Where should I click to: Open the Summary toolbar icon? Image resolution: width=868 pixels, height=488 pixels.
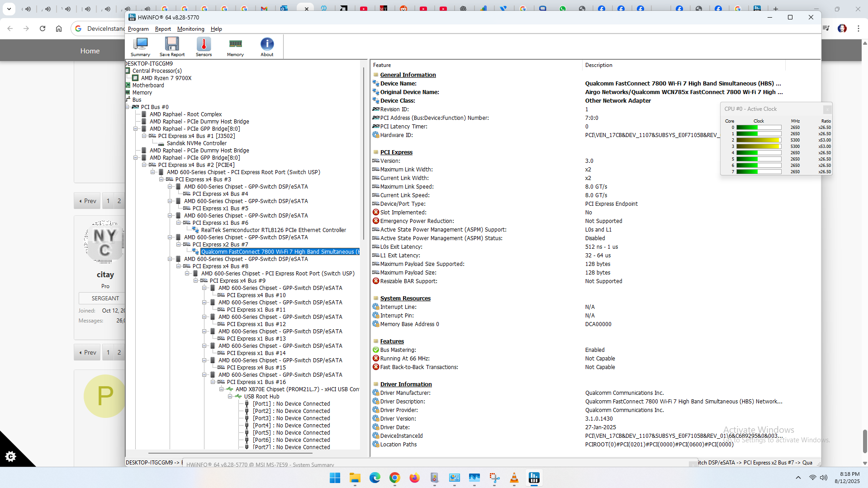[140, 47]
